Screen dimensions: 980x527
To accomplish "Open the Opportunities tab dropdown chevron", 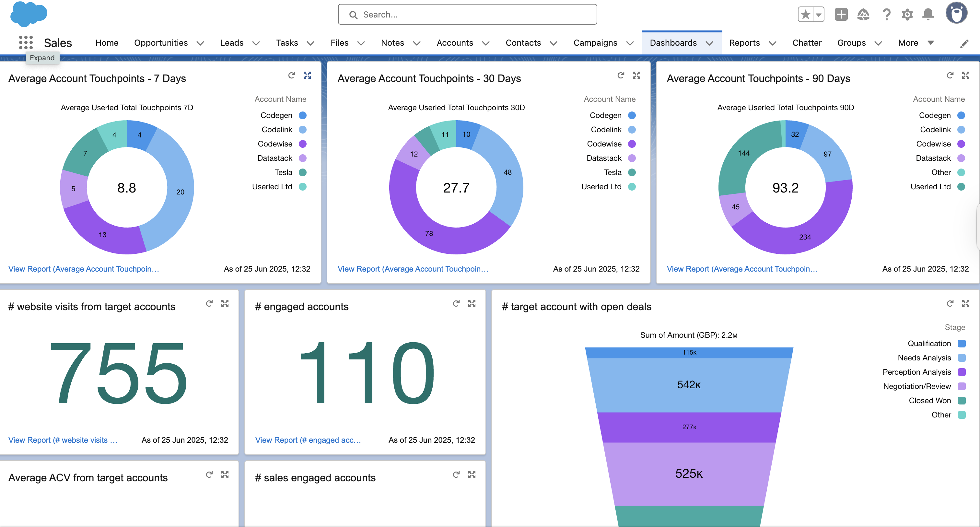I will (201, 43).
